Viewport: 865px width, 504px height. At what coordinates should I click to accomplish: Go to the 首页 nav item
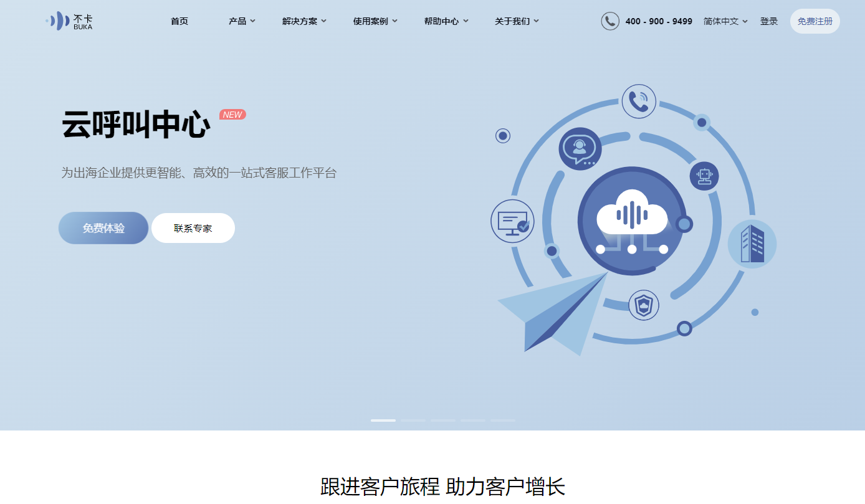click(x=179, y=21)
